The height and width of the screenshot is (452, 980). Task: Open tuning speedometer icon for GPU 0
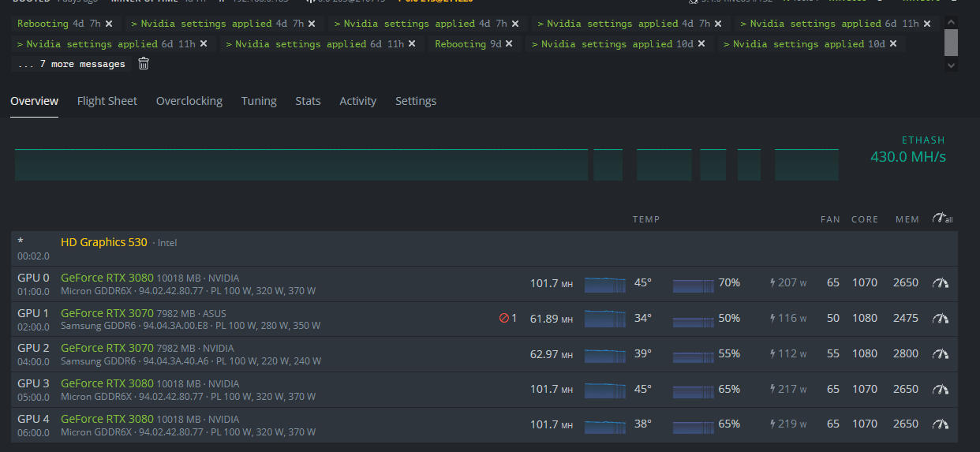[940, 282]
